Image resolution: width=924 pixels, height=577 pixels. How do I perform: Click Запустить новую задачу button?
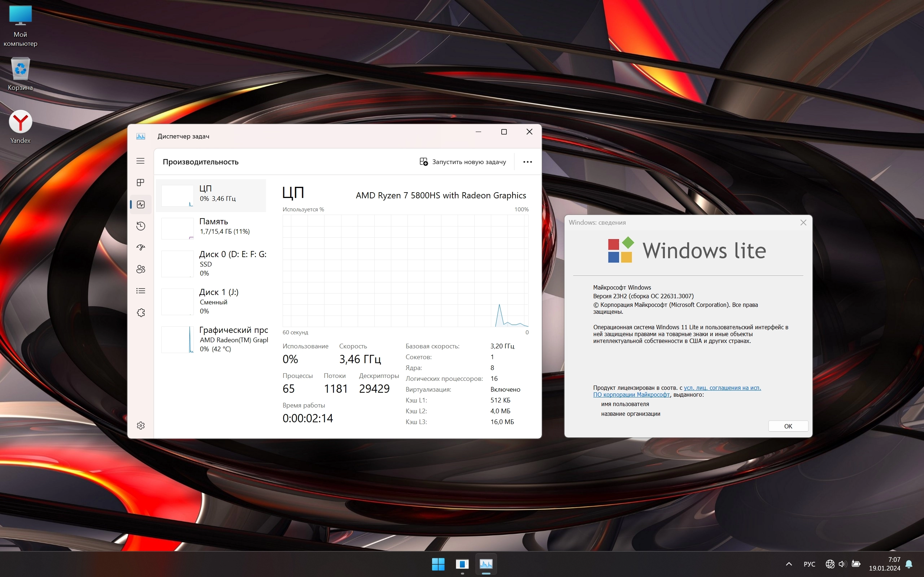[463, 162]
